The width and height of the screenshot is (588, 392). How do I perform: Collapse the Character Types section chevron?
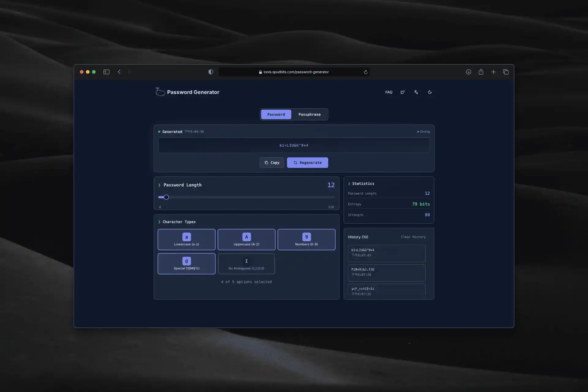click(159, 222)
